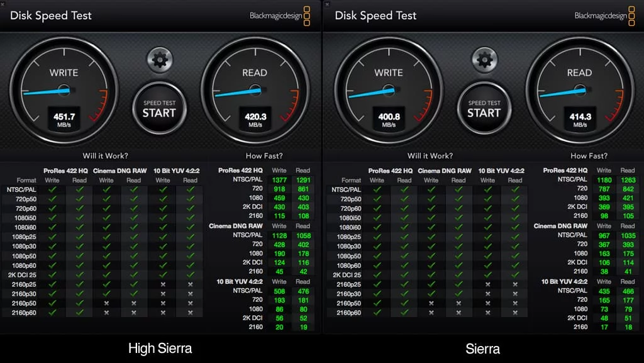The height and width of the screenshot is (363, 644).
Task: Click the 861 ProRes 720 read value
Action: [303, 189]
